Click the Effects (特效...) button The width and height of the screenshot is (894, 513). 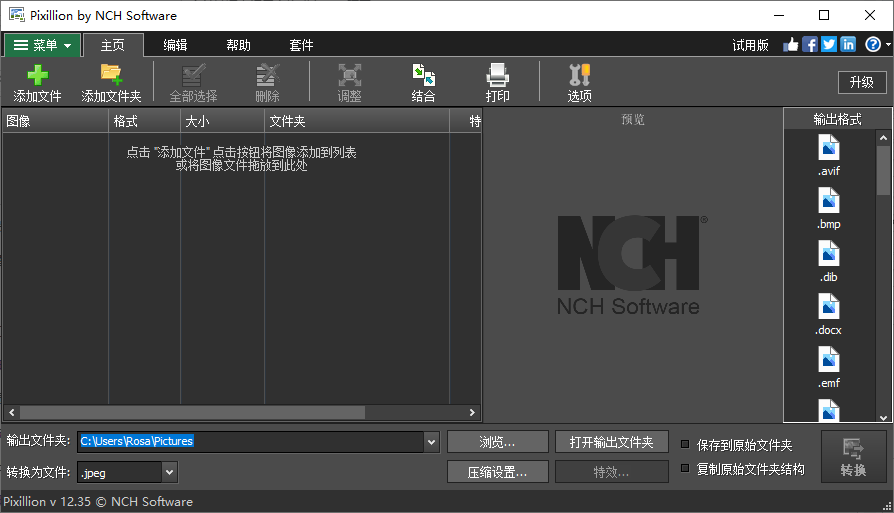click(612, 472)
